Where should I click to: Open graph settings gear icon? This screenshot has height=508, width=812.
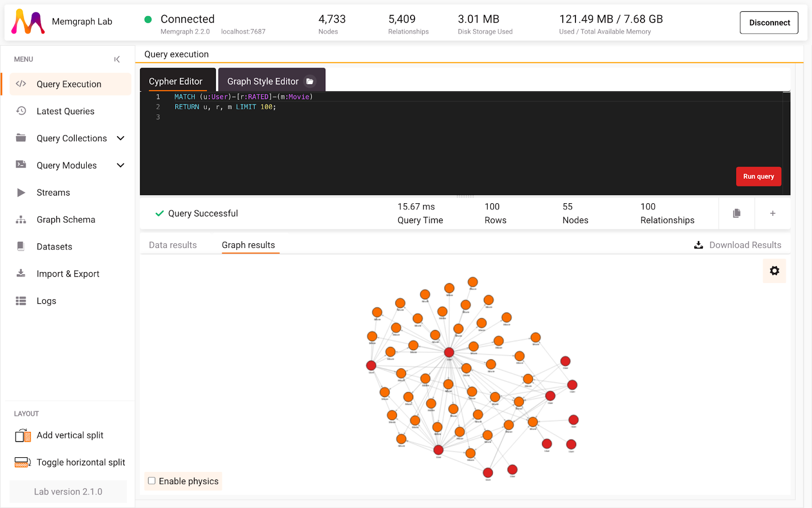(x=774, y=271)
